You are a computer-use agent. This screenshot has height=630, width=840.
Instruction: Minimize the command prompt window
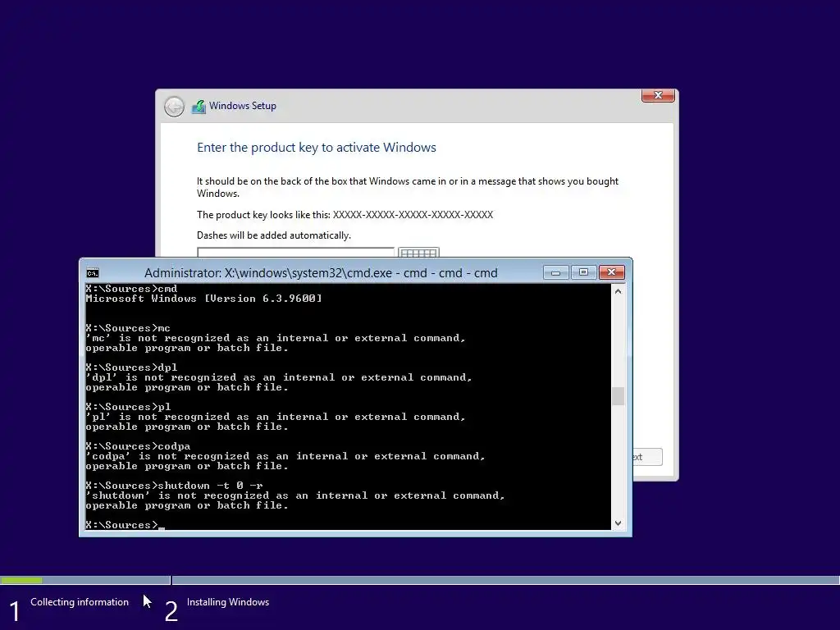[x=555, y=272]
